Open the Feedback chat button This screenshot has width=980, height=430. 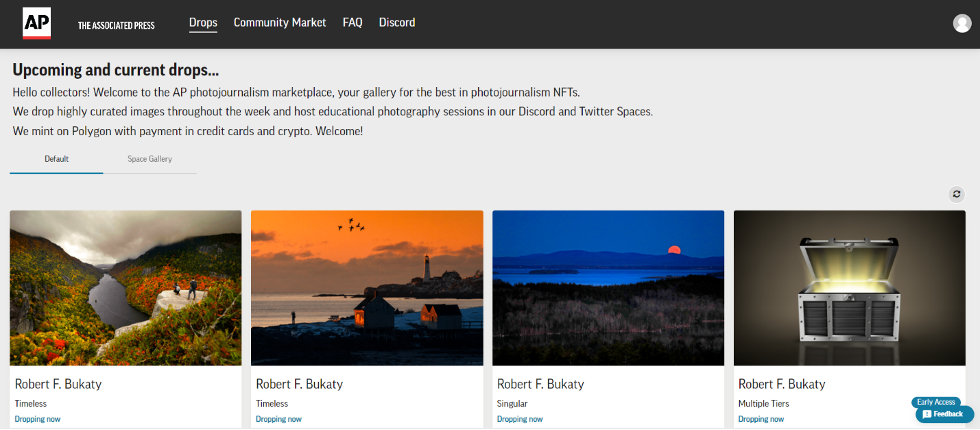pyautogui.click(x=944, y=414)
